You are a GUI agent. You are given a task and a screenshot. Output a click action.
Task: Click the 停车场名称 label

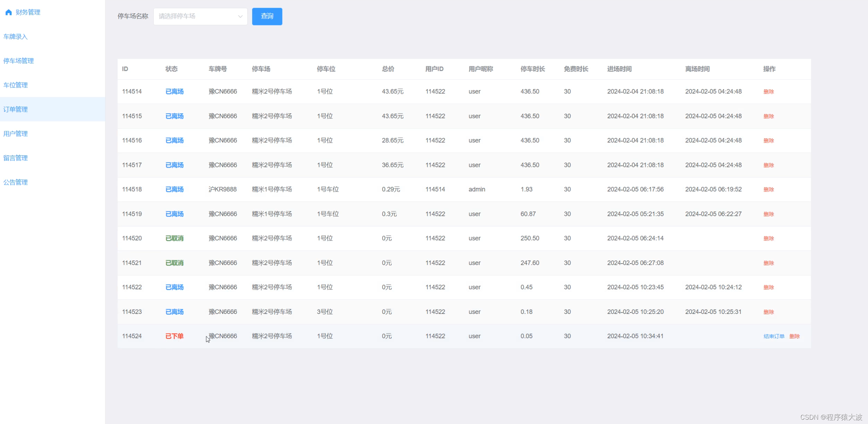(133, 16)
